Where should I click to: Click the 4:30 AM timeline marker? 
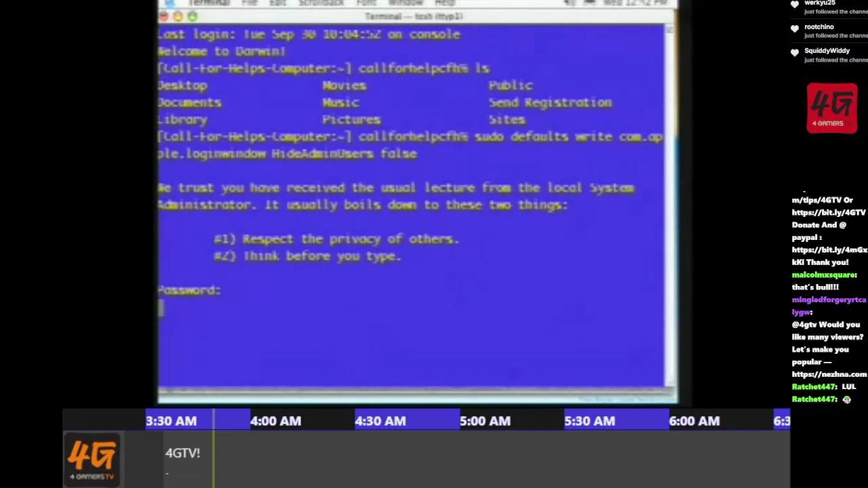point(380,421)
